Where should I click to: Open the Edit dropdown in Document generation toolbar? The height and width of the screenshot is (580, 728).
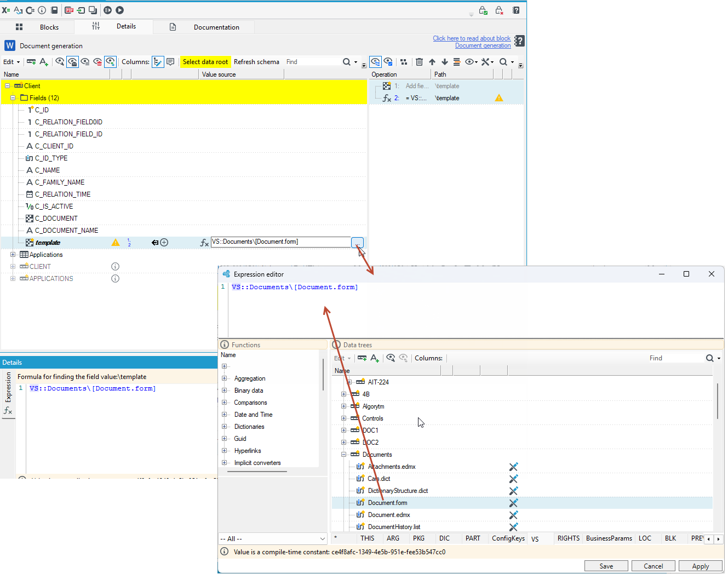[x=12, y=62]
